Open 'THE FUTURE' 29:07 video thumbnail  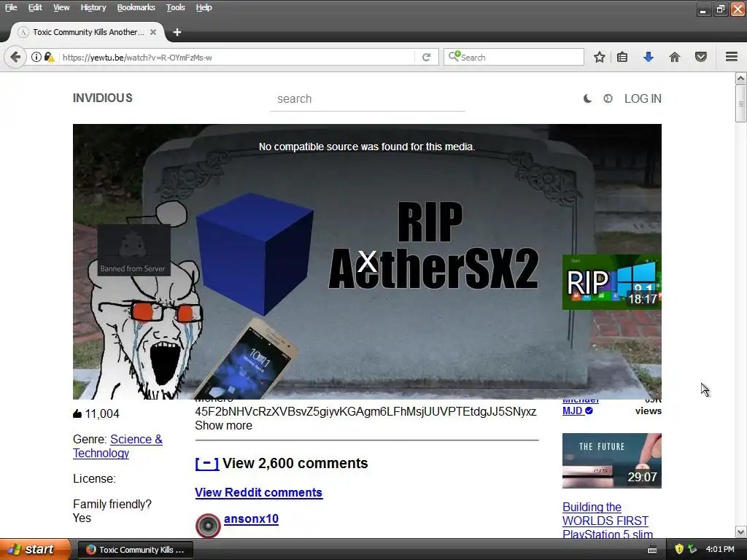612,461
